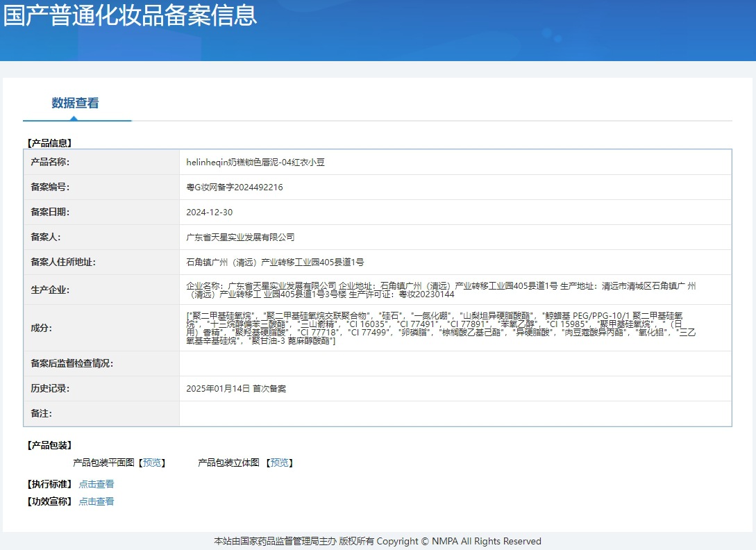Open 点击查看 link next to 功效宣称
Screen dimensions: 756x550
(96, 501)
